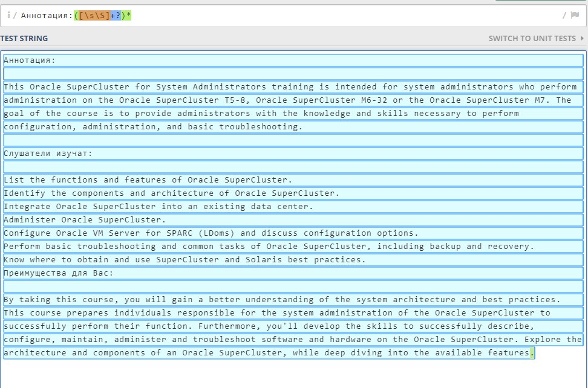Click the TEST STRING heading
This screenshot has width=588, height=388.
pyautogui.click(x=24, y=38)
